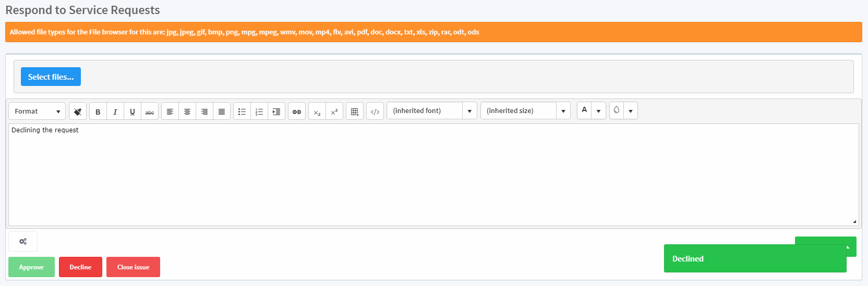Toggle italic text formatting
The width and height of the screenshot is (868, 286).
pyautogui.click(x=115, y=111)
